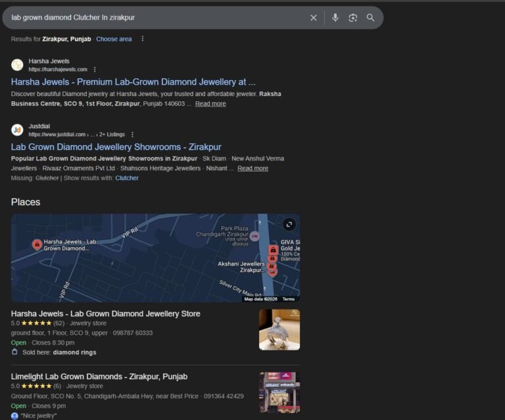505x420 pixels.
Task: Click reviewer avatar beside Nice jwellry
Action: coord(14,416)
